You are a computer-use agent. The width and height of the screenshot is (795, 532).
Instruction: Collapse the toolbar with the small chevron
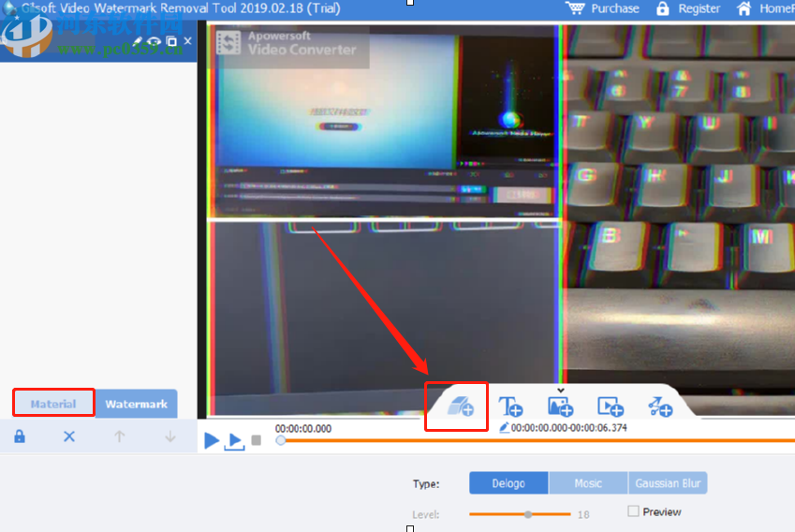click(560, 390)
